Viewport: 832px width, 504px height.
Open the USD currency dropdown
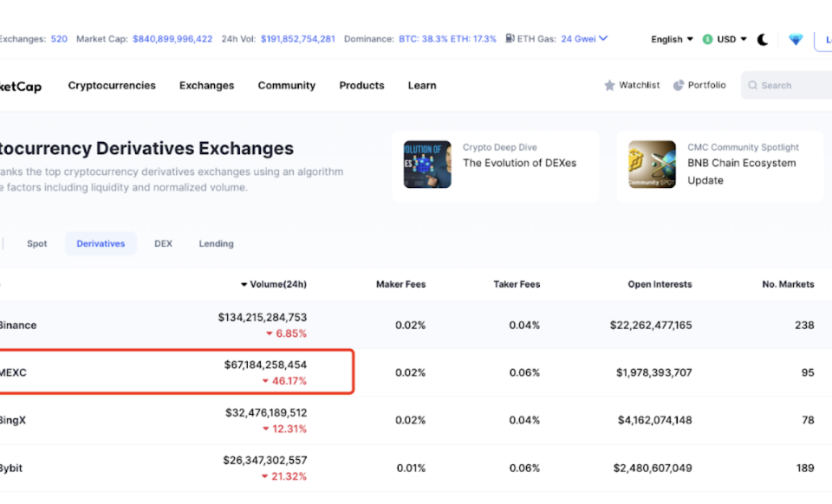point(731,39)
